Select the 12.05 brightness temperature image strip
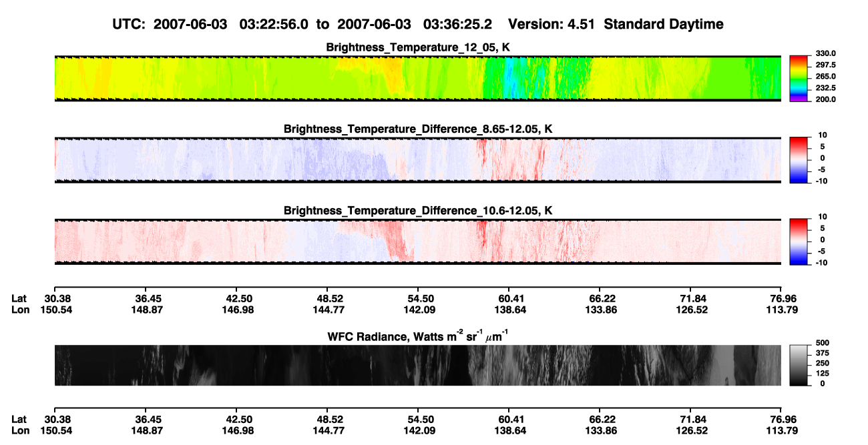868x445 pixels. 418,79
